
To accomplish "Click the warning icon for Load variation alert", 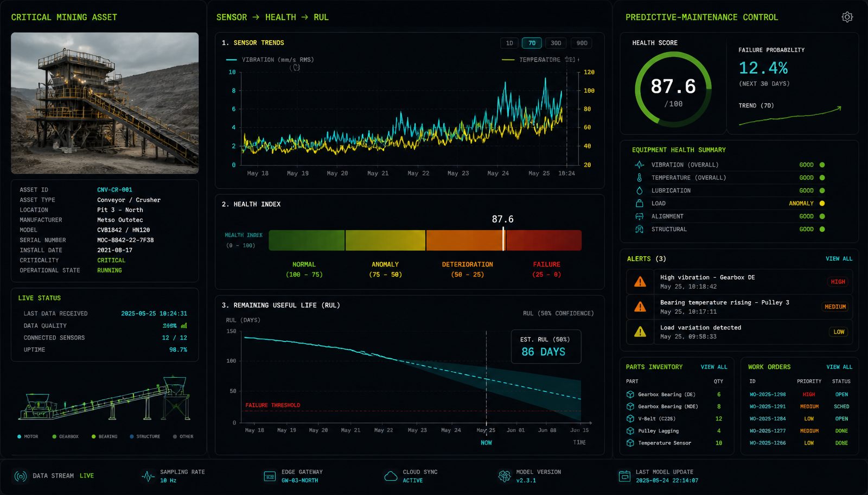I will pos(640,332).
